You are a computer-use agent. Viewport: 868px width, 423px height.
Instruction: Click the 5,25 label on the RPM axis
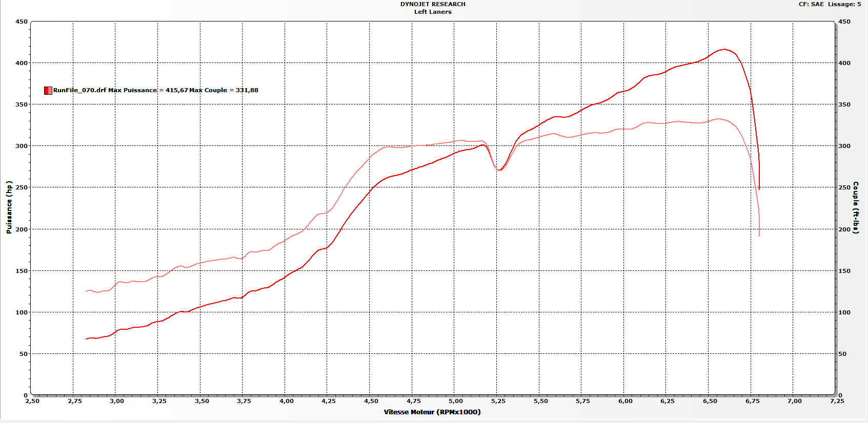click(498, 401)
